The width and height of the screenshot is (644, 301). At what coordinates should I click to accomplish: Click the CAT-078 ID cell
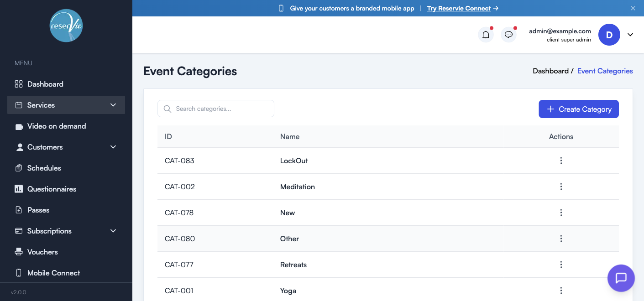click(x=179, y=213)
